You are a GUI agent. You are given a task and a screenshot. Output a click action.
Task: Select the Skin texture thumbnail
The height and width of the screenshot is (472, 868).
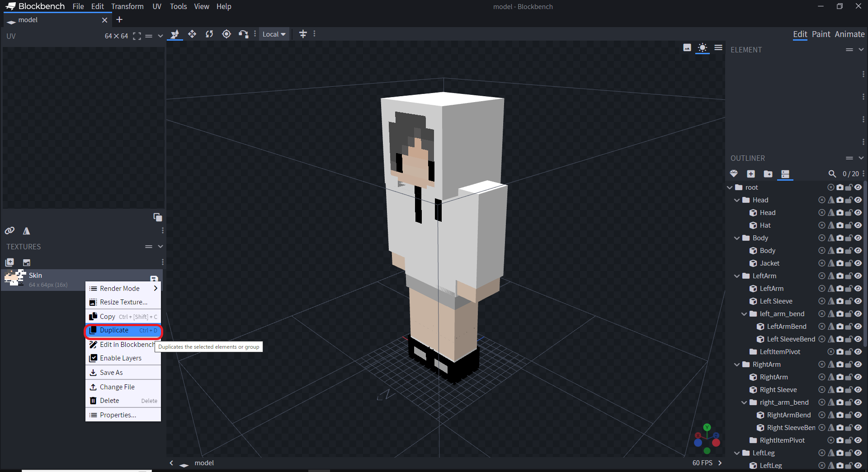[16, 277]
